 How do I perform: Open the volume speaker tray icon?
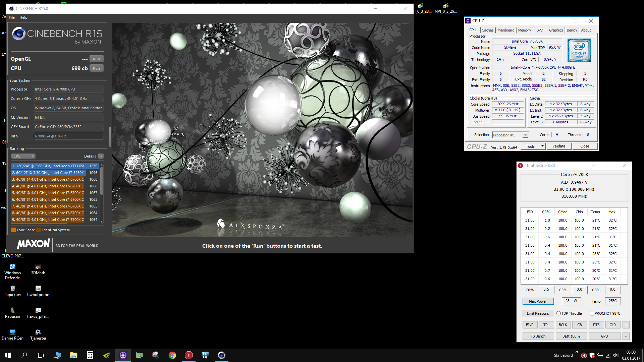click(x=616, y=355)
